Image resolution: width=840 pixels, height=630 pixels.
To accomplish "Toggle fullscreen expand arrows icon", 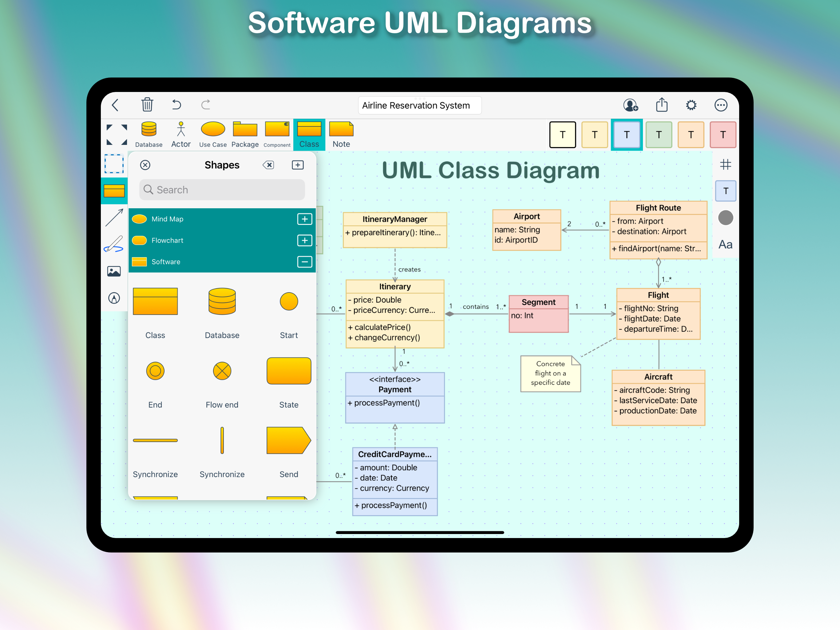I will [117, 134].
